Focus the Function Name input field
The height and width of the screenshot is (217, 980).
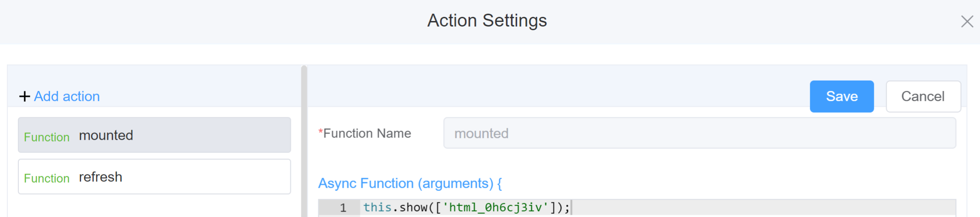pyautogui.click(x=699, y=133)
